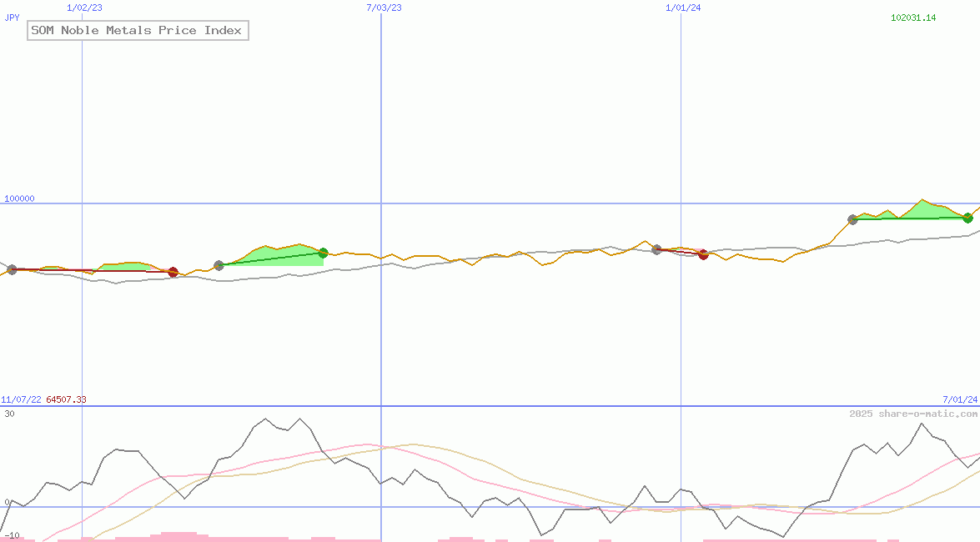Select the gray marker near the 12/23 peak
The height and width of the screenshot is (542, 980).
[x=656, y=248]
